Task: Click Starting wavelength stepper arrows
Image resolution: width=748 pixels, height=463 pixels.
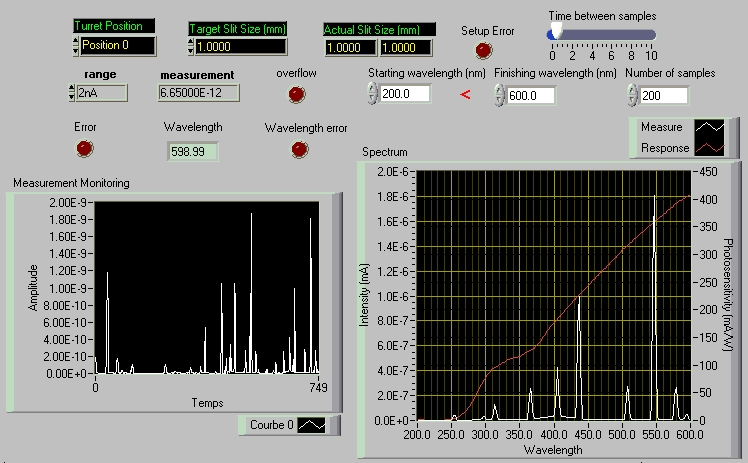Action: click(x=372, y=93)
